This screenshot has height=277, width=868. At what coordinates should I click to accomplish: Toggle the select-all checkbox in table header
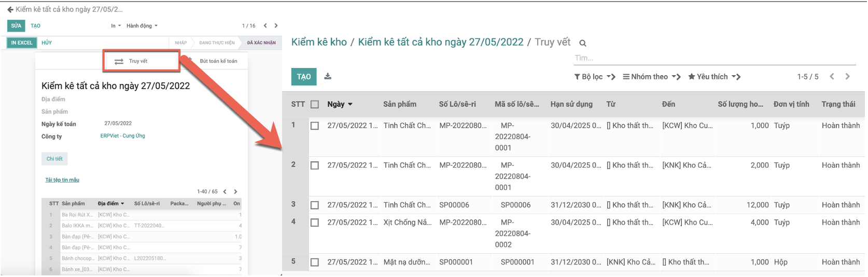(x=315, y=104)
